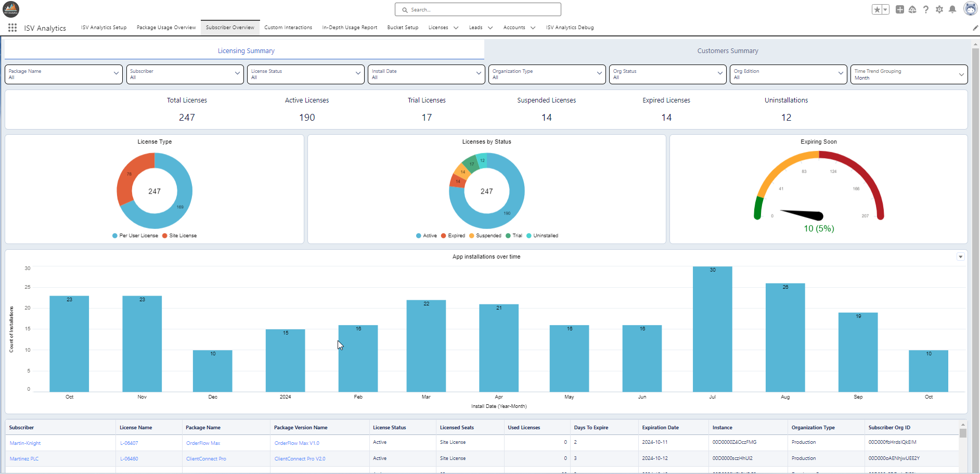
Task: Go to the Custom Interactions tab
Action: click(288, 28)
